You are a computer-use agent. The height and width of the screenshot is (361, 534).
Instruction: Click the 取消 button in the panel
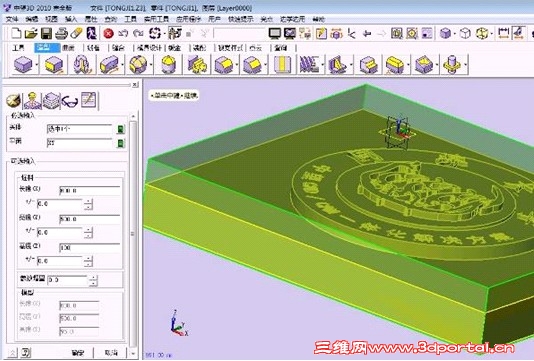pyautogui.click(x=111, y=352)
